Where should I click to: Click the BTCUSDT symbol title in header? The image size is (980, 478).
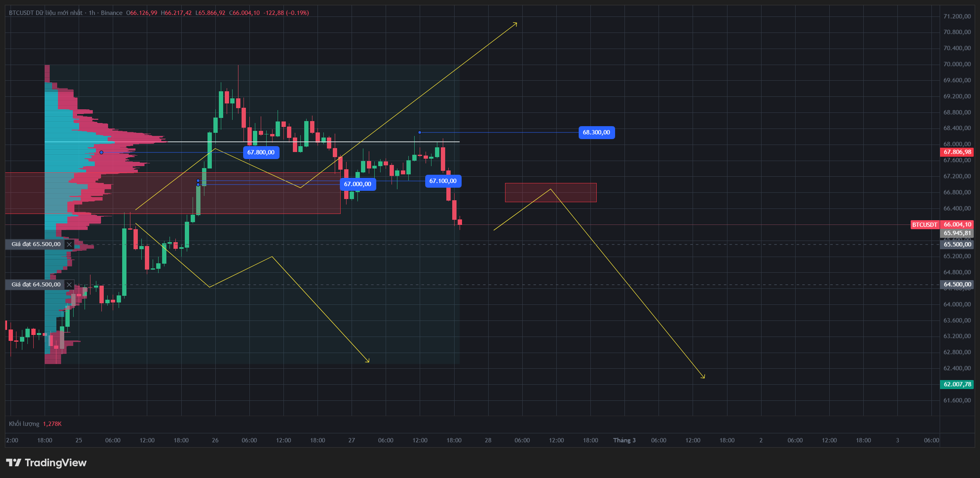coord(21,13)
